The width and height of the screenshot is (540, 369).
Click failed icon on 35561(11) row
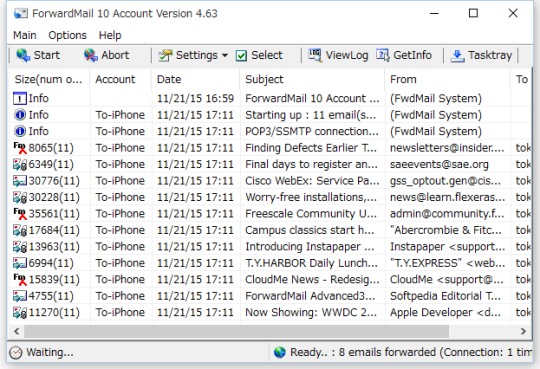(x=20, y=214)
